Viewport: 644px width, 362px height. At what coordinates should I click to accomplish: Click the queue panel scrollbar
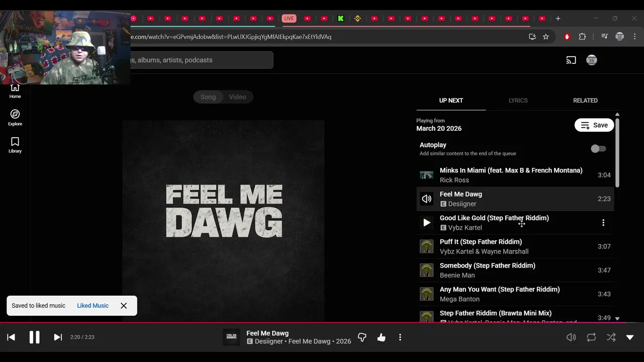point(617,153)
